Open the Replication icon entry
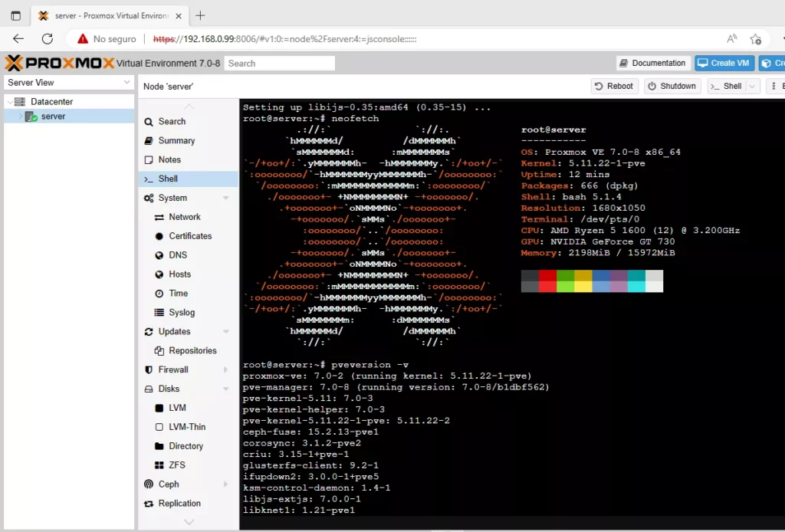 coord(149,504)
